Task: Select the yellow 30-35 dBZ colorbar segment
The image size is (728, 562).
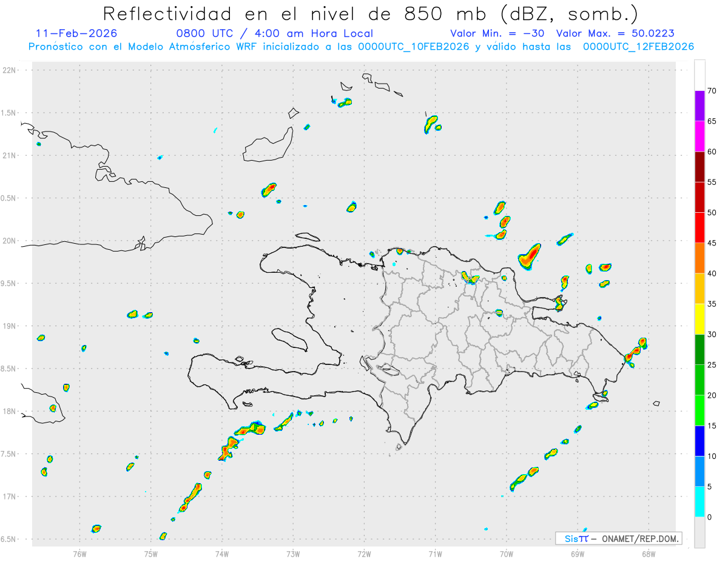Action: 699,319
